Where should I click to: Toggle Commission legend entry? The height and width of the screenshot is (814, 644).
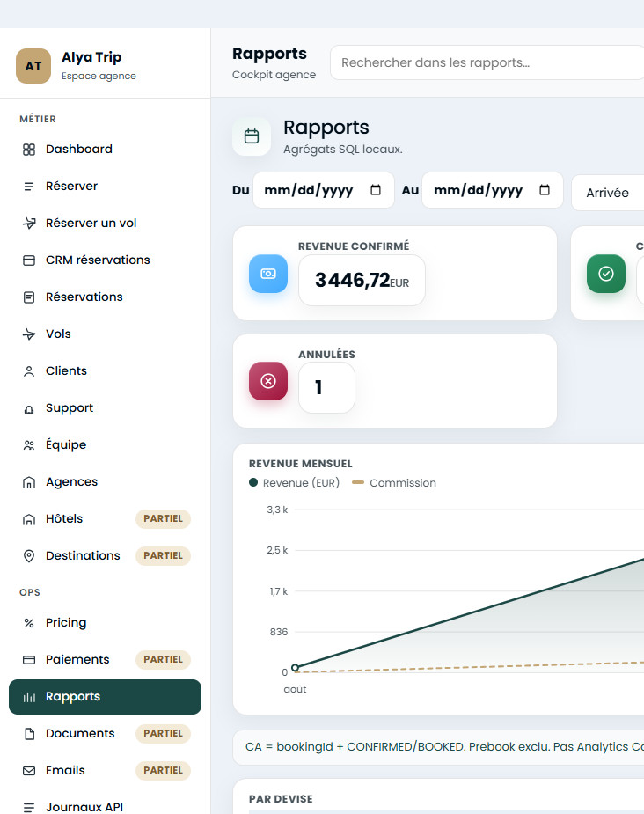394,483
